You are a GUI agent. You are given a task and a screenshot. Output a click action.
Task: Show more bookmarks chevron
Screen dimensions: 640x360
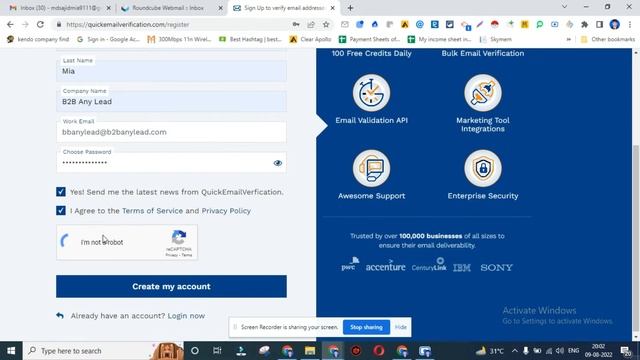568,39
